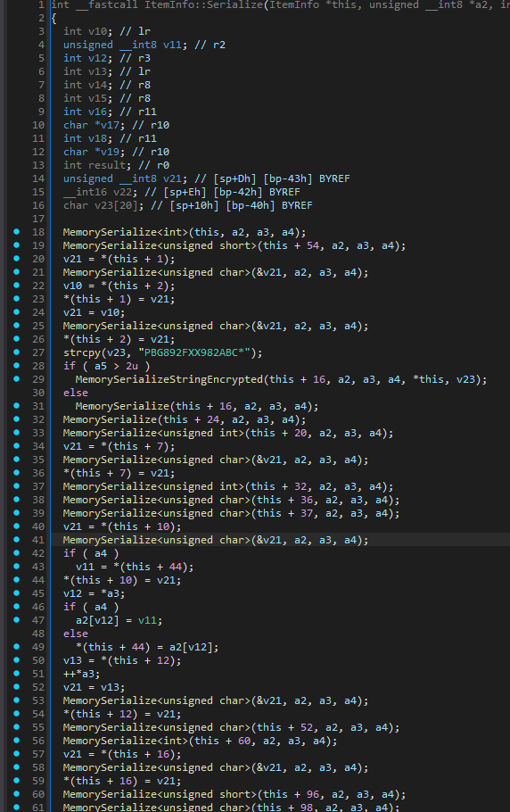
Task: Click the breakpoint dot on line 43
Action: click(17, 567)
